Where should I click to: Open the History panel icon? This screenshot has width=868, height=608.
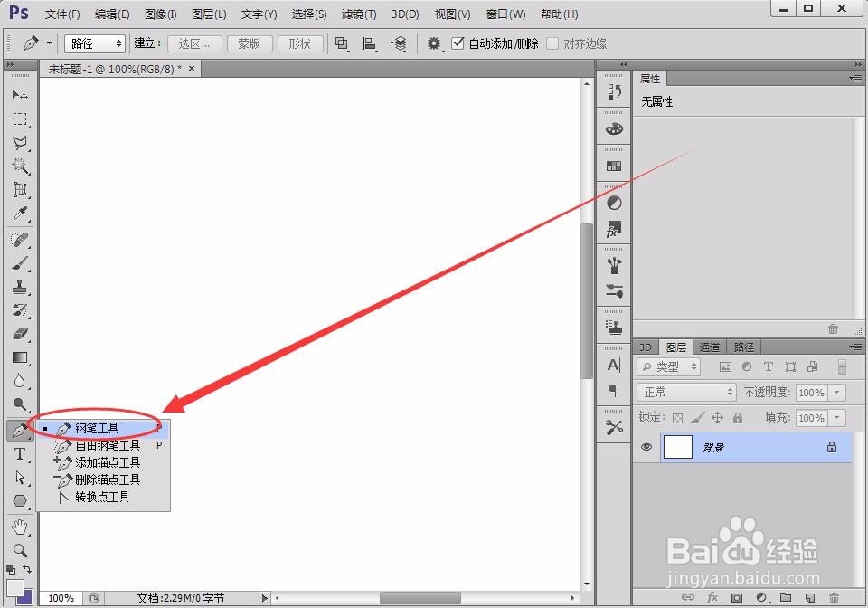coord(614,91)
